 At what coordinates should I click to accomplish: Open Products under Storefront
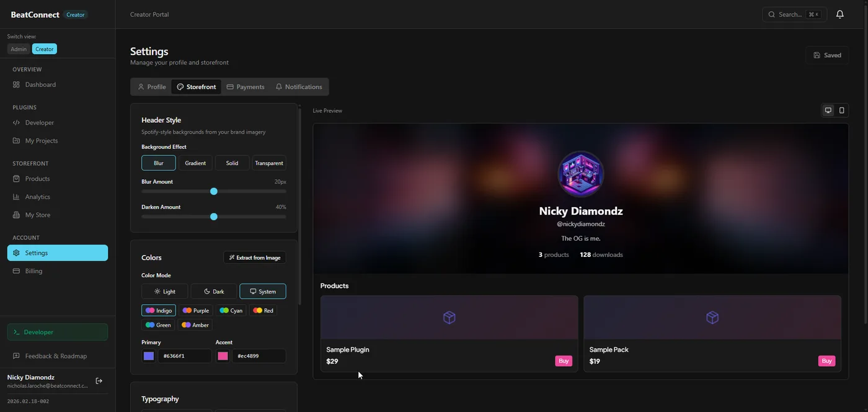(x=38, y=179)
